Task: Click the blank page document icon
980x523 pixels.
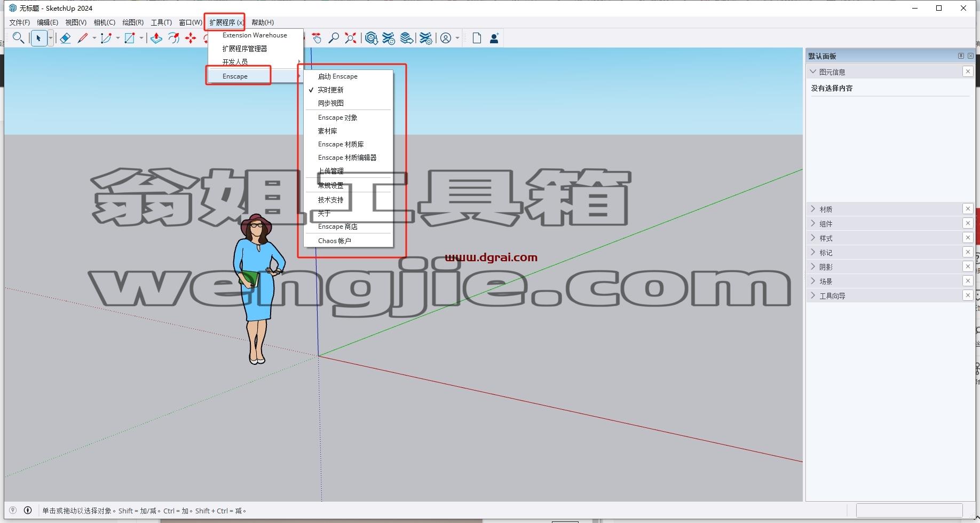Action: (x=477, y=38)
